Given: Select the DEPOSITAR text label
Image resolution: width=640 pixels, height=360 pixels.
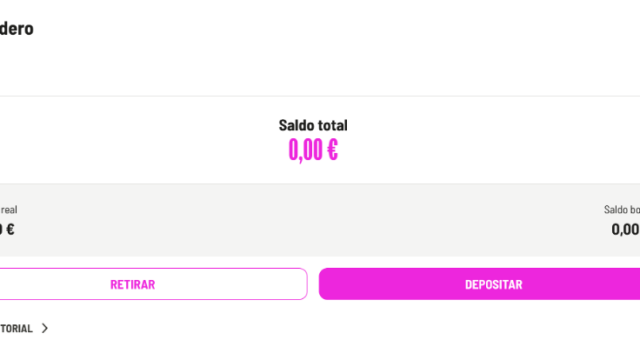Looking at the screenshot, I should pyautogui.click(x=493, y=284).
